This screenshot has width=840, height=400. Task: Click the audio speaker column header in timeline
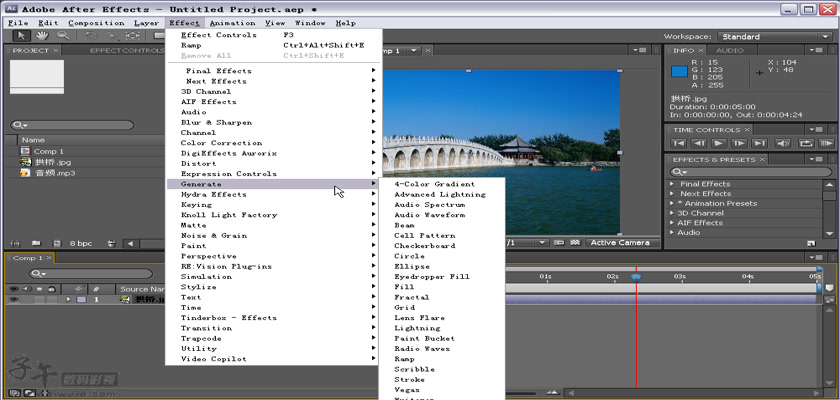coord(26,289)
